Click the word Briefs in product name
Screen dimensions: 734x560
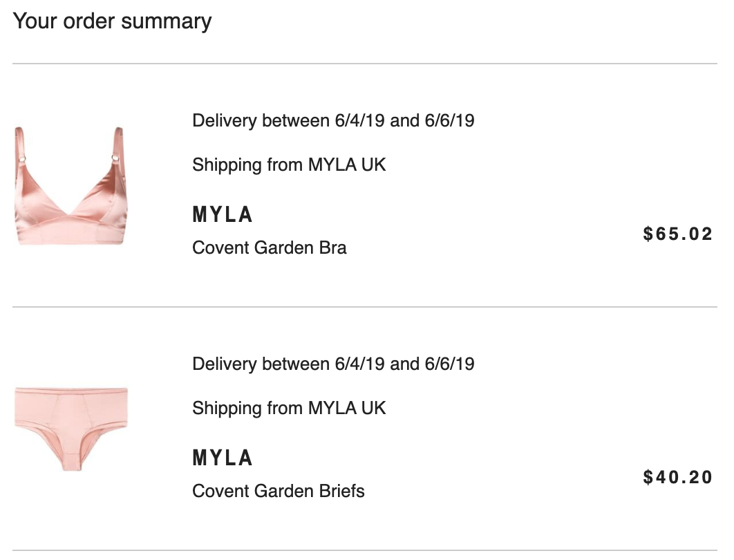click(x=341, y=491)
